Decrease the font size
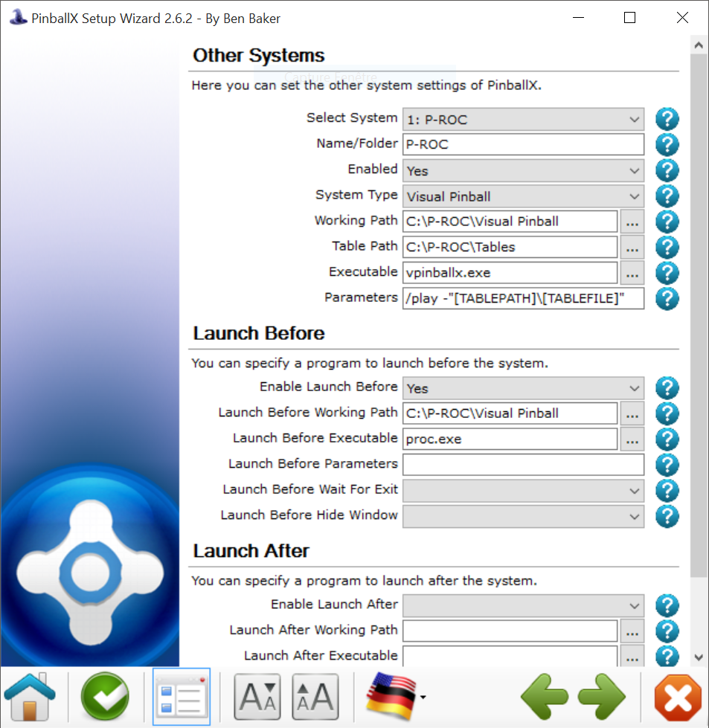This screenshot has width=709, height=728. 257,697
